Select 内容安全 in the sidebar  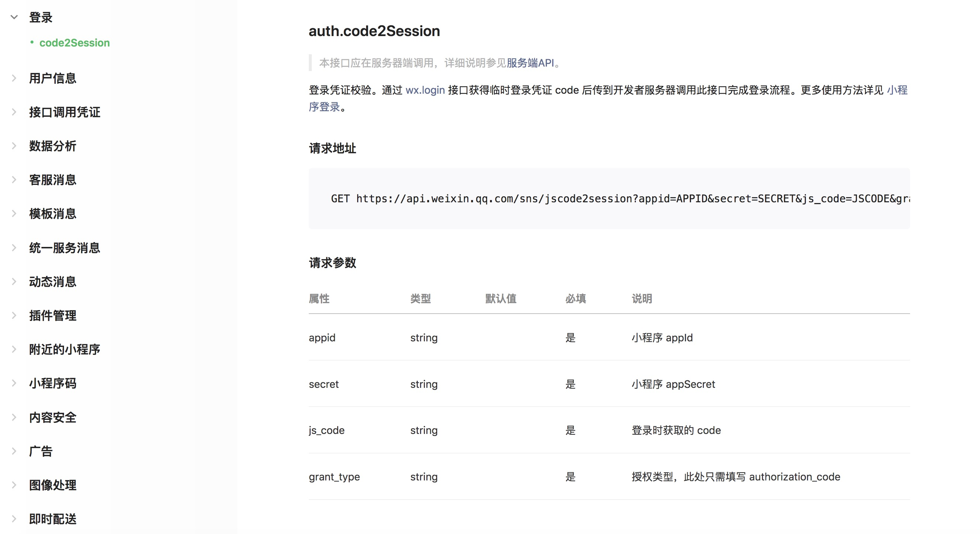tap(52, 417)
